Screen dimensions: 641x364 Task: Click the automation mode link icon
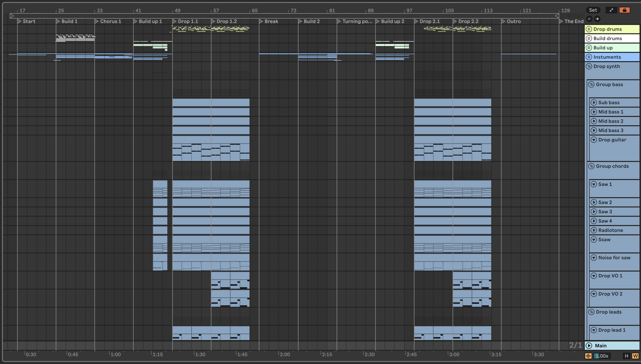point(611,10)
